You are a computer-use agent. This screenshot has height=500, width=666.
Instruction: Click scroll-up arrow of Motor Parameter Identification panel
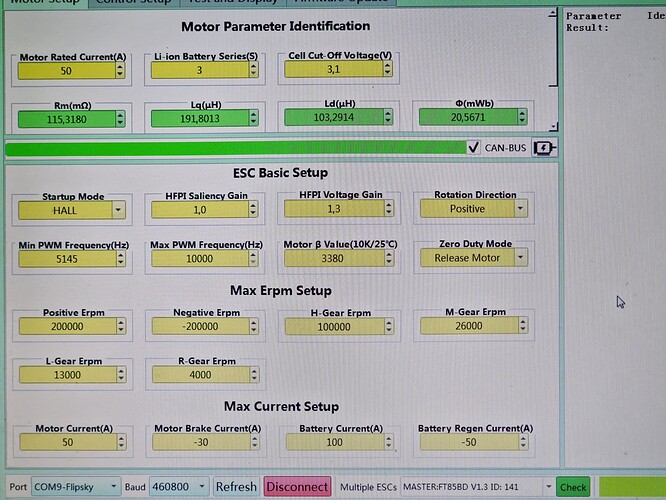[553, 14]
